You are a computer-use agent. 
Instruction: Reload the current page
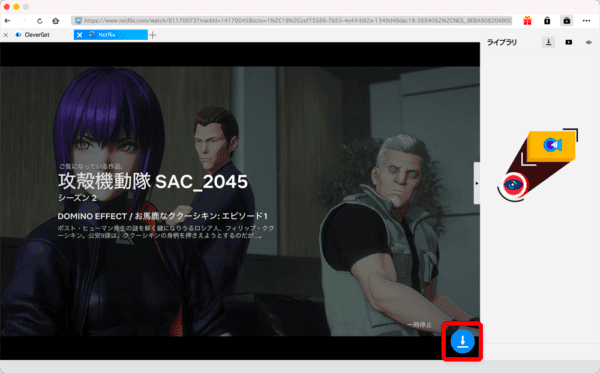pos(39,21)
